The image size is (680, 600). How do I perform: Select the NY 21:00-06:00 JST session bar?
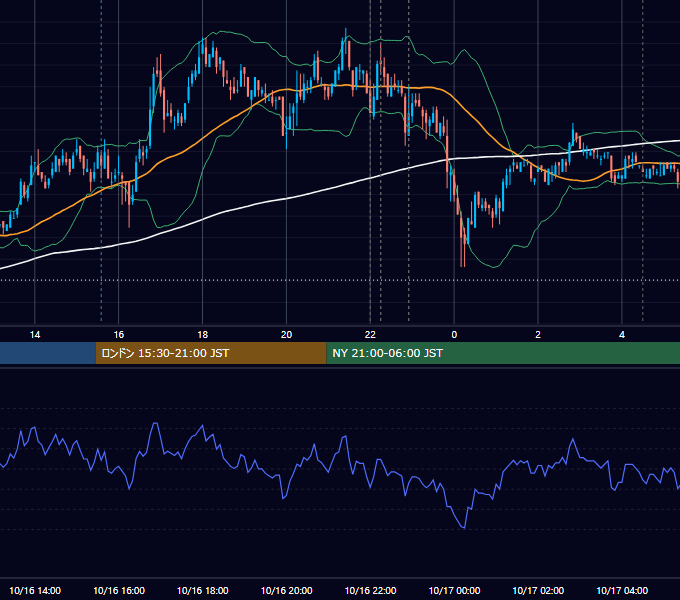(503, 353)
